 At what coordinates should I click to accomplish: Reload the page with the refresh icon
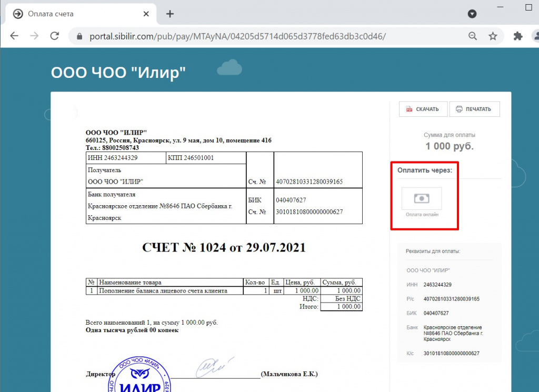(55, 36)
